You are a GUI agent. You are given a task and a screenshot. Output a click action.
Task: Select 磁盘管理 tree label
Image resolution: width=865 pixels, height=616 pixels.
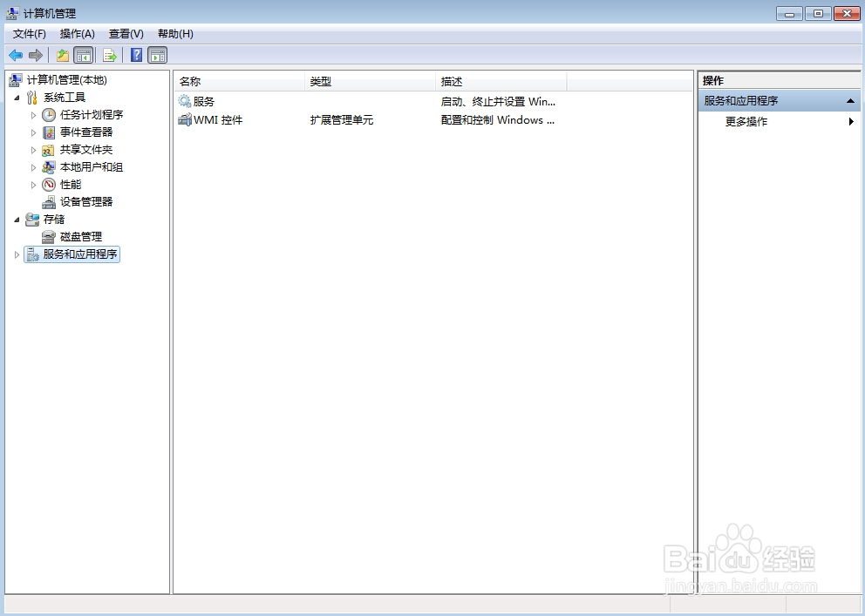(x=81, y=237)
